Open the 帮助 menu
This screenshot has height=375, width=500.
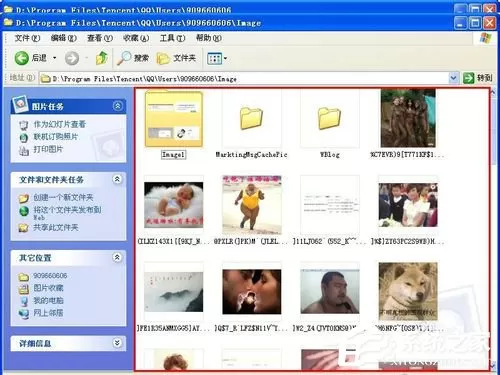tap(208, 38)
